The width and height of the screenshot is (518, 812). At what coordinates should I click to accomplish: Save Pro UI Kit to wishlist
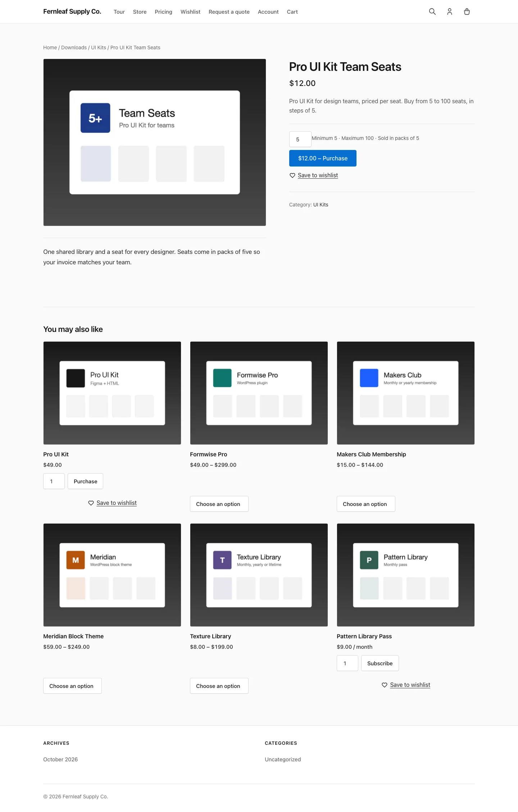click(x=117, y=503)
